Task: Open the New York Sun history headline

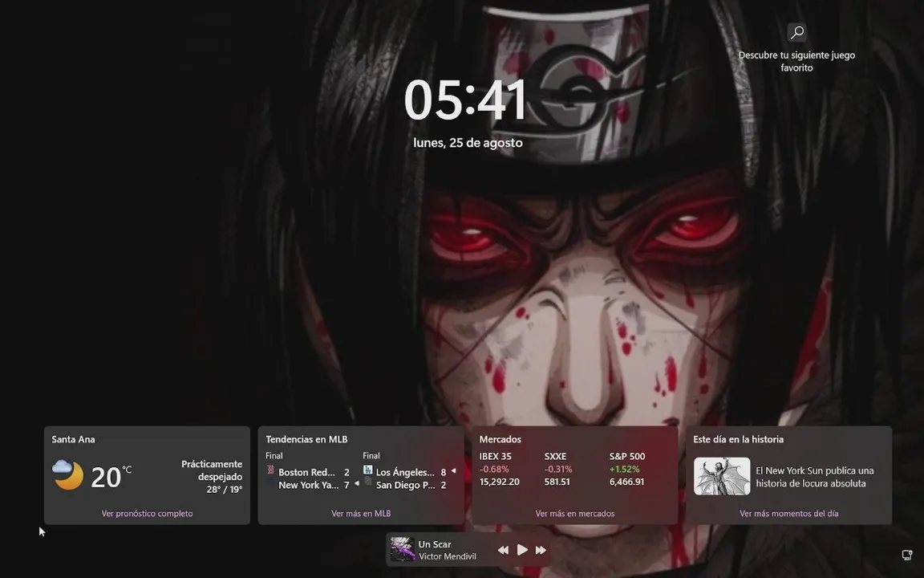Action: click(814, 477)
